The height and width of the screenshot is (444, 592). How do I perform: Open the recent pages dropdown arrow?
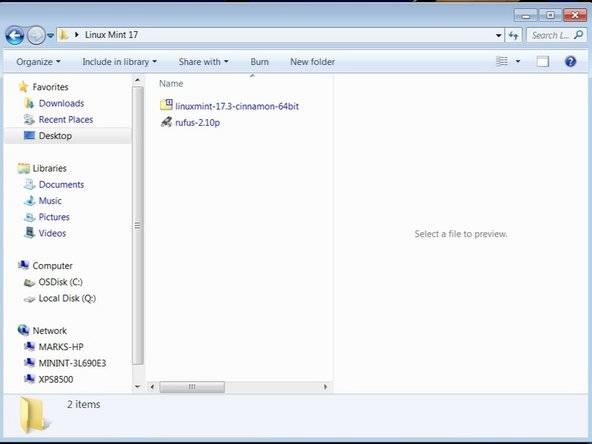50,35
